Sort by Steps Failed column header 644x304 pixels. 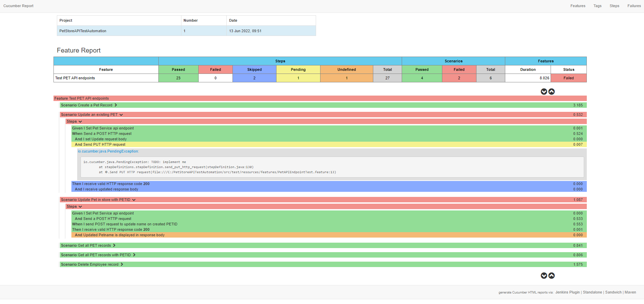[216, 69]
